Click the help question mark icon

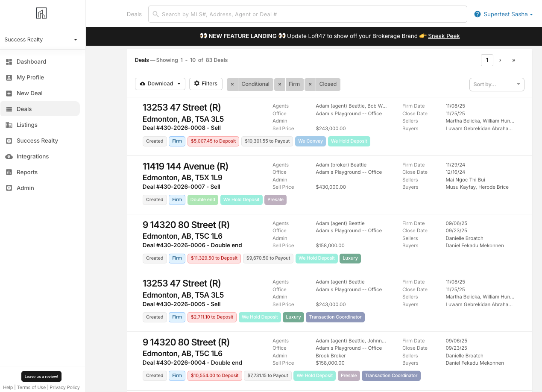coord(478,14)
